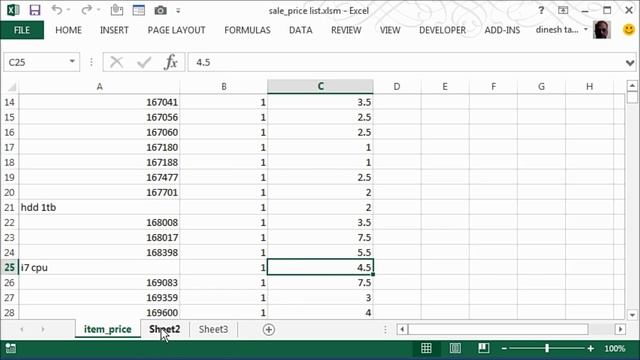This screenshot has width=640, height=360.
Task: Click the cell with value 167041
Action: click(99, 102)
